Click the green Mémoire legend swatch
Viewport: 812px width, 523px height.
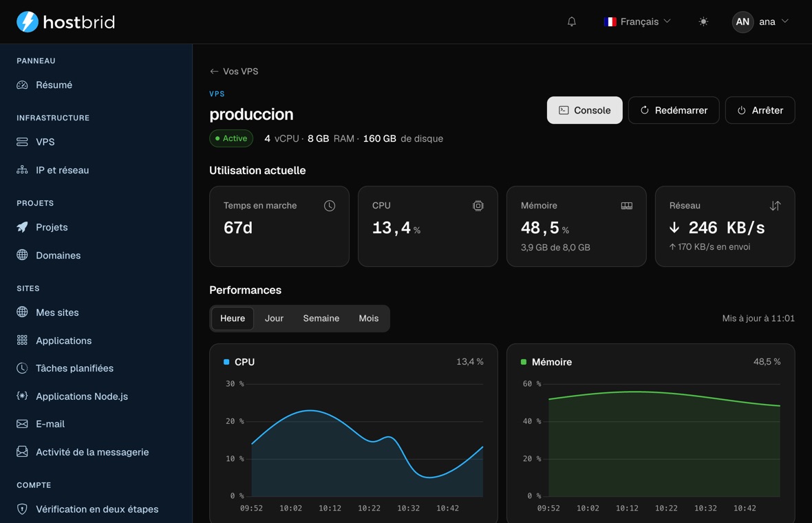[x=524, y=362]
